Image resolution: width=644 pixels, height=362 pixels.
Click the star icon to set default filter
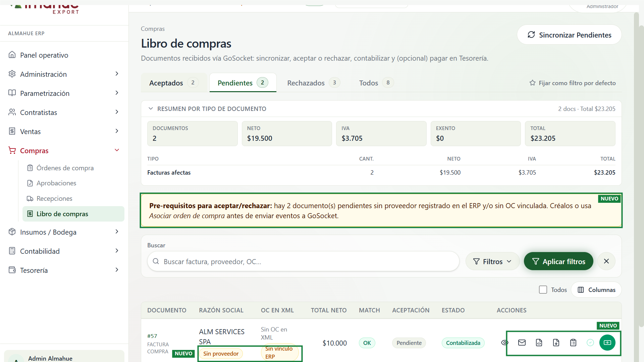(x=532, y=83)
